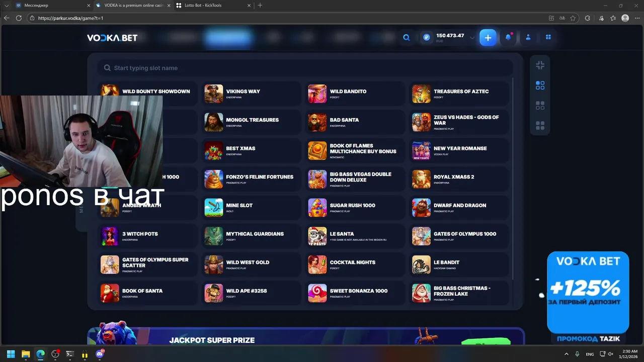
Task: Launch Gates of Olympus Super Scatter
Action: point(147,264)
